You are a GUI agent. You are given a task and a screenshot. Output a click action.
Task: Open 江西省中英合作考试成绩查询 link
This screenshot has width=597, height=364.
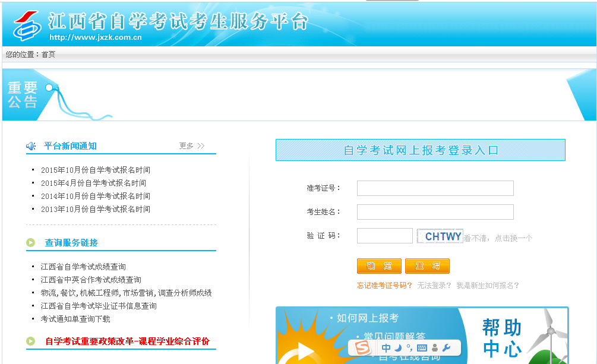pos(91,280)
